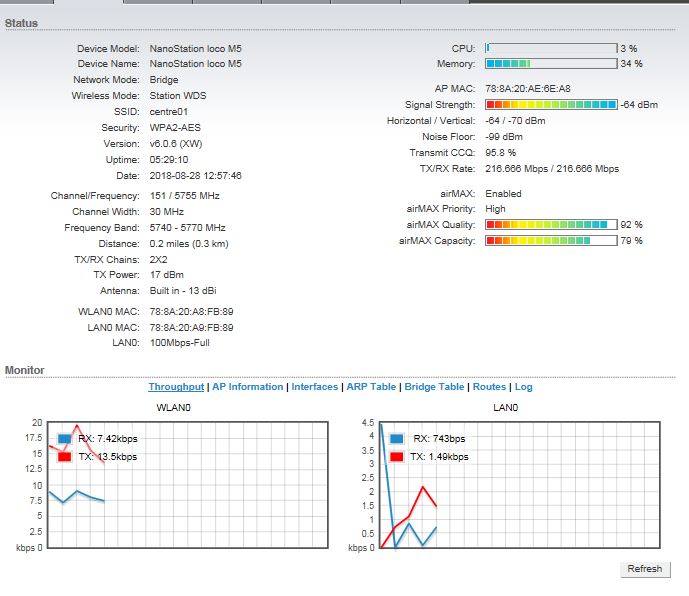Open the AP Information link
This screenshot has height=596, width=689.
point(248,387)
